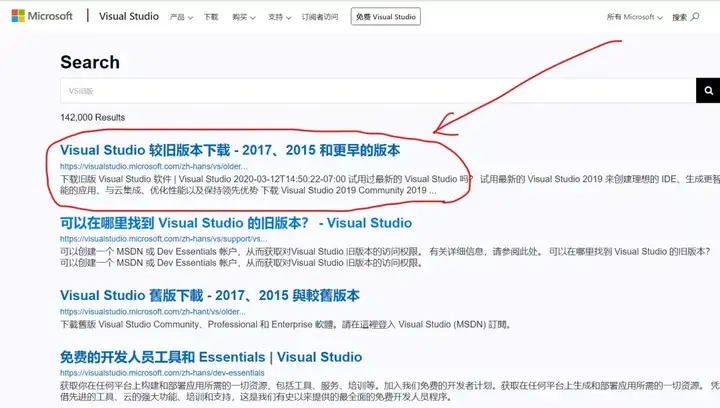Expand the 产品 dropdown menu

click(x=181, y=17)
